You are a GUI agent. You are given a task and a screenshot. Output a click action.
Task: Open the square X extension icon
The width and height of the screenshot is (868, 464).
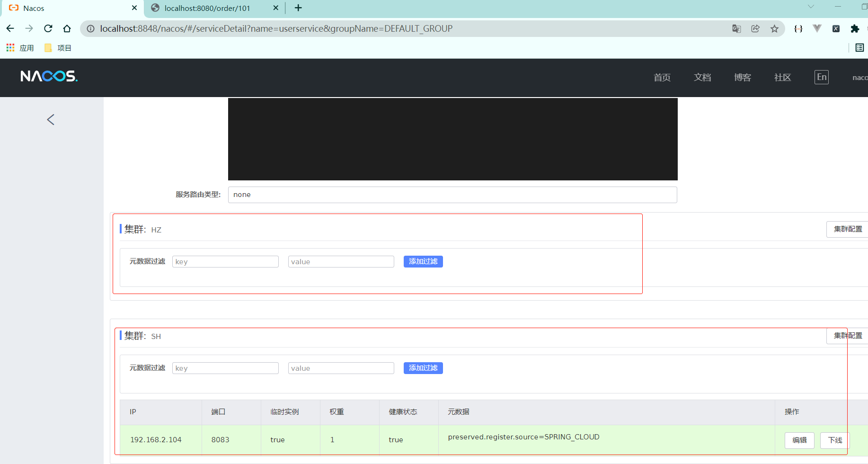click(x=836, y=29)
